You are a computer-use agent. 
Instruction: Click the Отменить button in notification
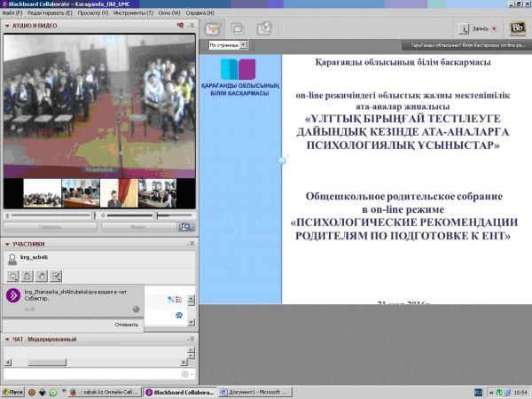[x=127, y=325]
